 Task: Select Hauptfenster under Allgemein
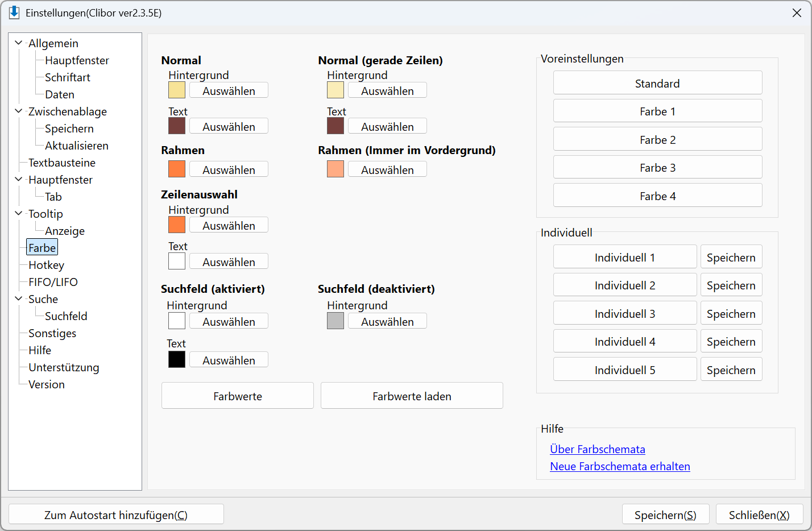pyautogui.click(x=77, y=60)
